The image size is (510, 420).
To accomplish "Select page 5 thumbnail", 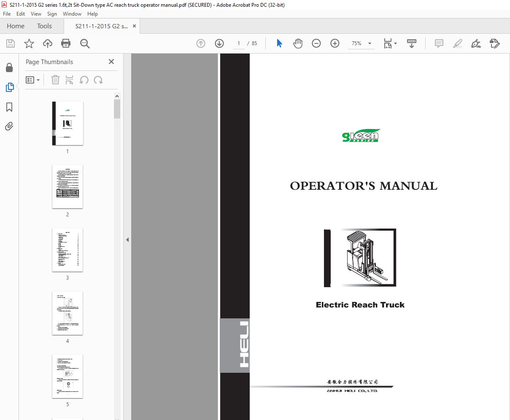I will click(67, 376).
